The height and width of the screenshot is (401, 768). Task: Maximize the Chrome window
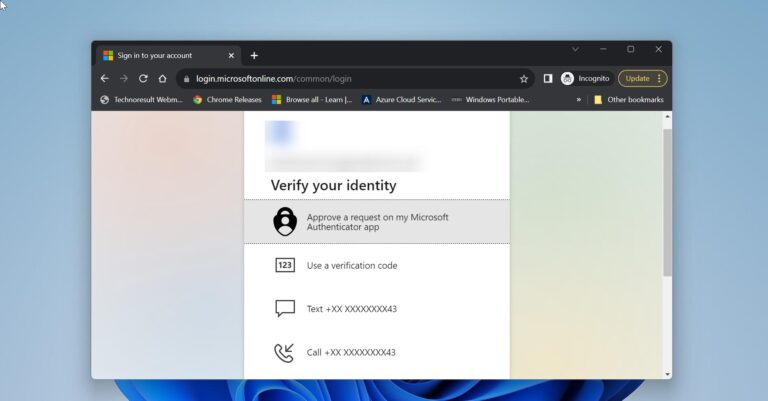(x=631, y=49)
